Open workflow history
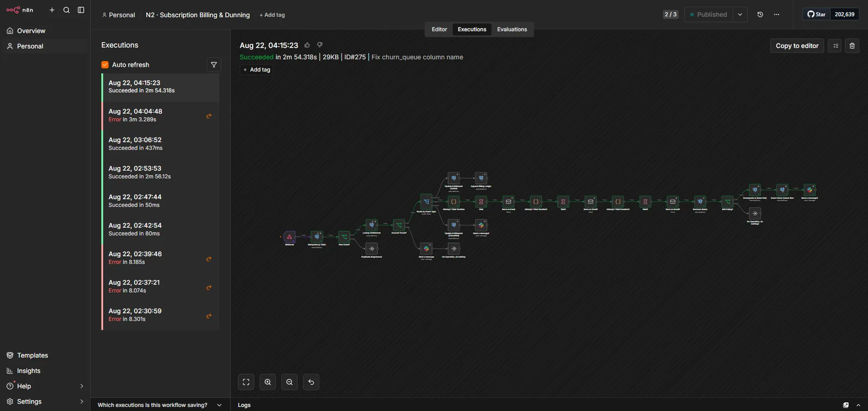 pyautogui.click(x=760, y=15)
